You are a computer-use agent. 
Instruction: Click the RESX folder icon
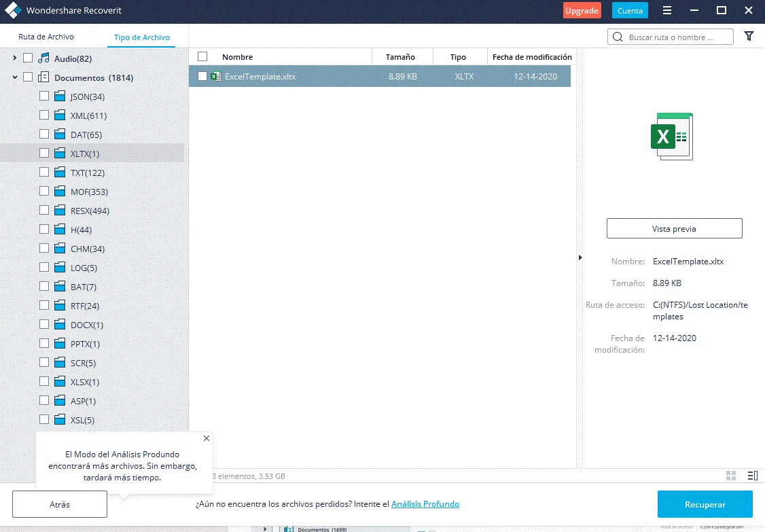60,211
